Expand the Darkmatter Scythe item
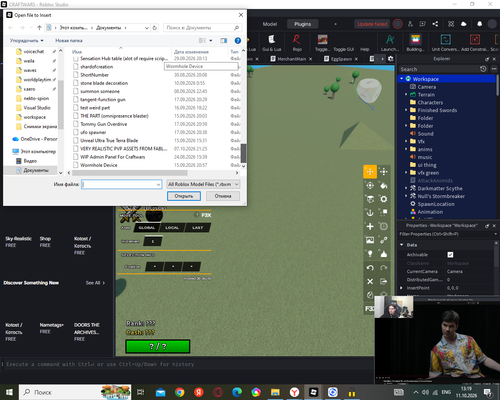 pos(406,188)
